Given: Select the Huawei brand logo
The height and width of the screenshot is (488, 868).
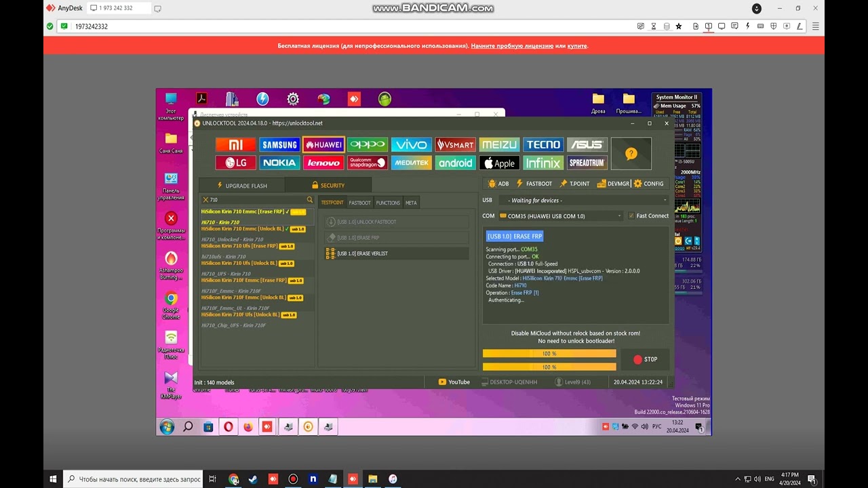Looking at the screenshot, I should (323, 145).
